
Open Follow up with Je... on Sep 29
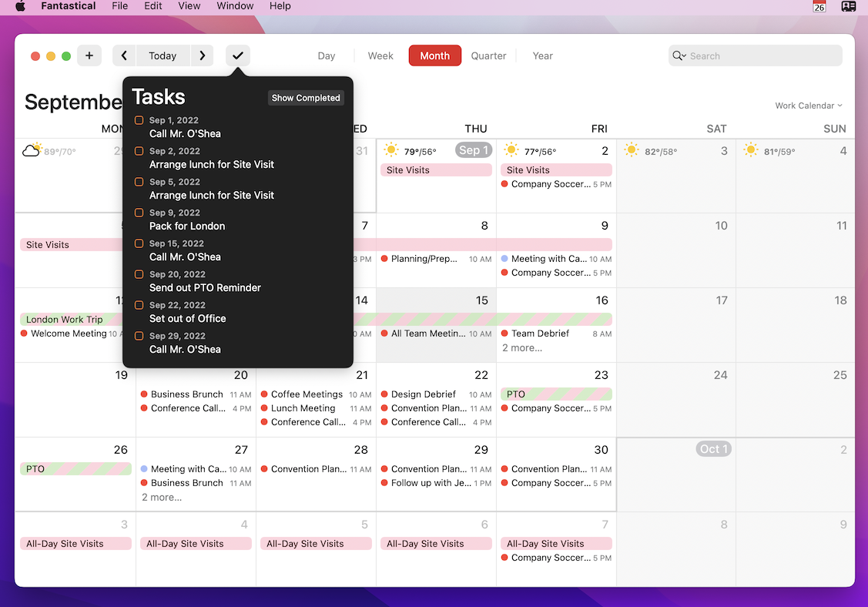[x=436, y=483]
